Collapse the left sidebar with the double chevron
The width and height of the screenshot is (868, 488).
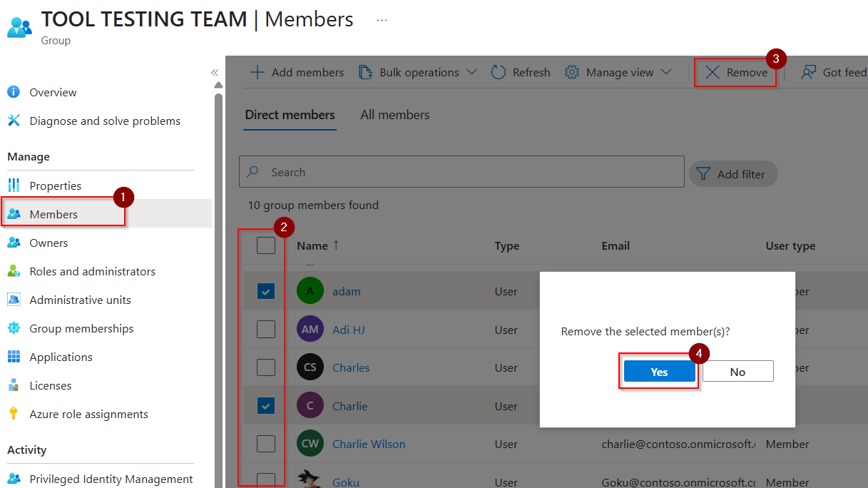point(215,72)
